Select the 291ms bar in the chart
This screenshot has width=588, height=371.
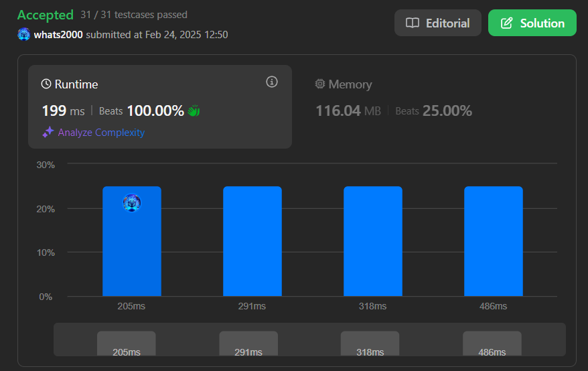click(x=252, y=241)
